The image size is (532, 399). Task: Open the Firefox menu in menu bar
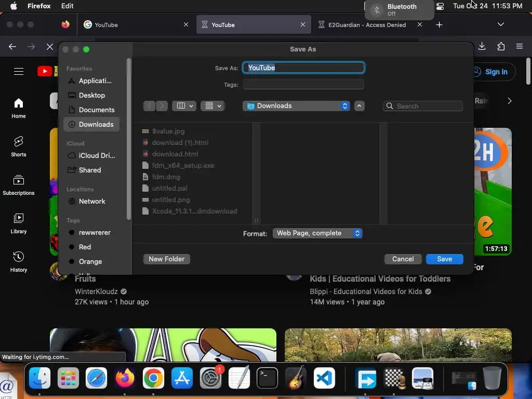click(39, 6)
